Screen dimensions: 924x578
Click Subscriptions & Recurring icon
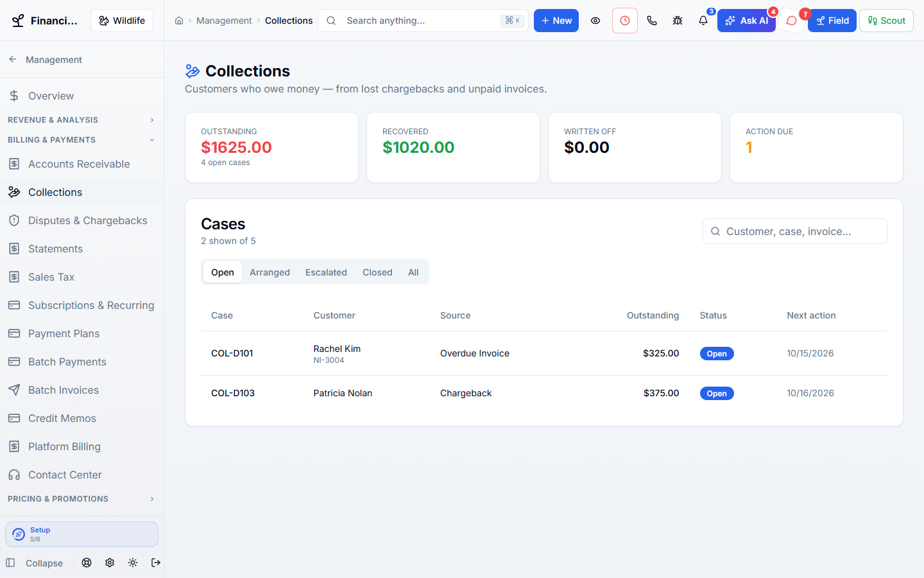(x=14, y=305)
